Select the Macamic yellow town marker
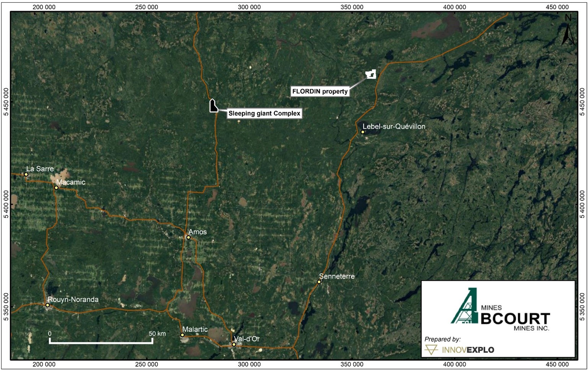 point(56,187)
